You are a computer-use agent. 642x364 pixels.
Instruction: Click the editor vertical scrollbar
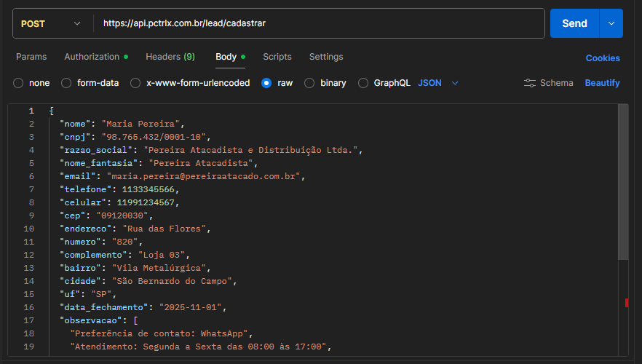(x=622, y=182)
